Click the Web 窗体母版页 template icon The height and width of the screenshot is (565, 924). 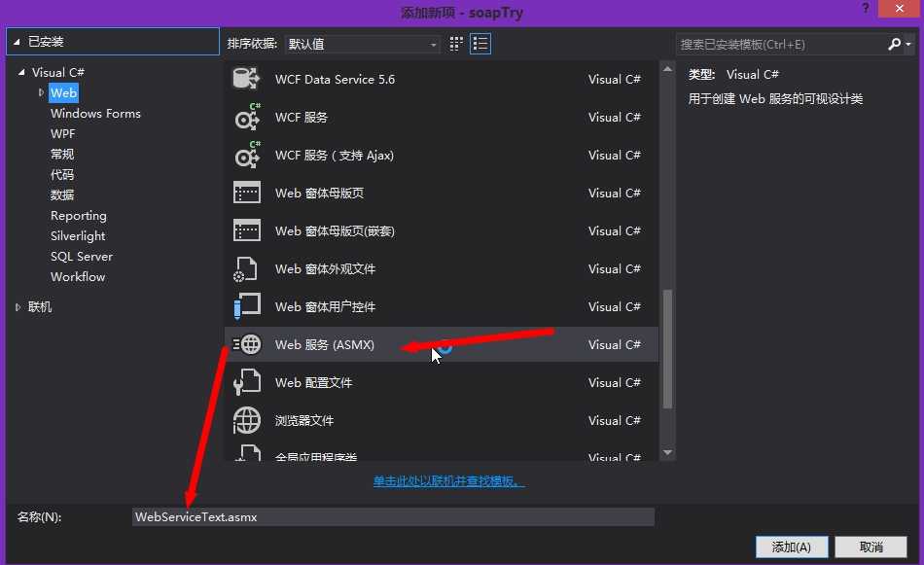coord(247,193)
